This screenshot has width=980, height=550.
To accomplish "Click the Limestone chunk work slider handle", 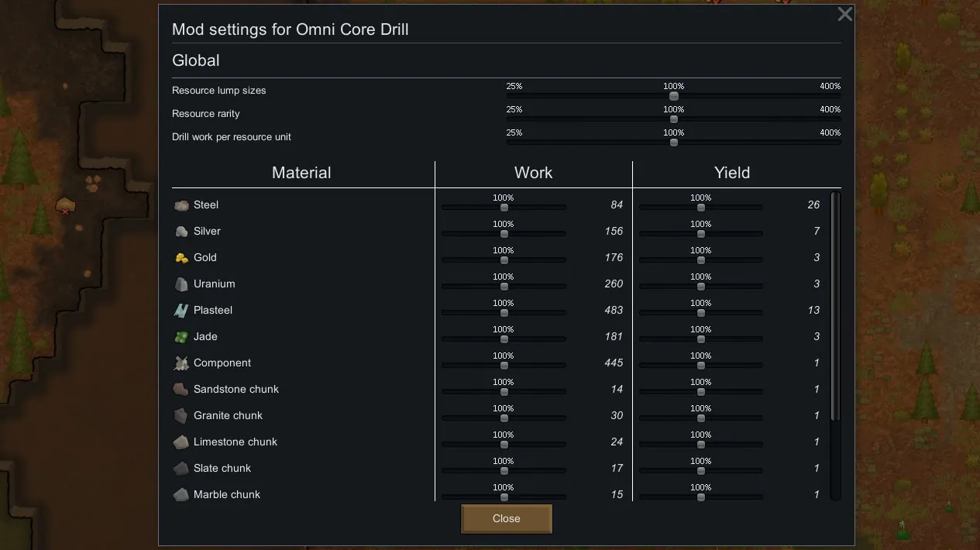I will click(504, 445).
